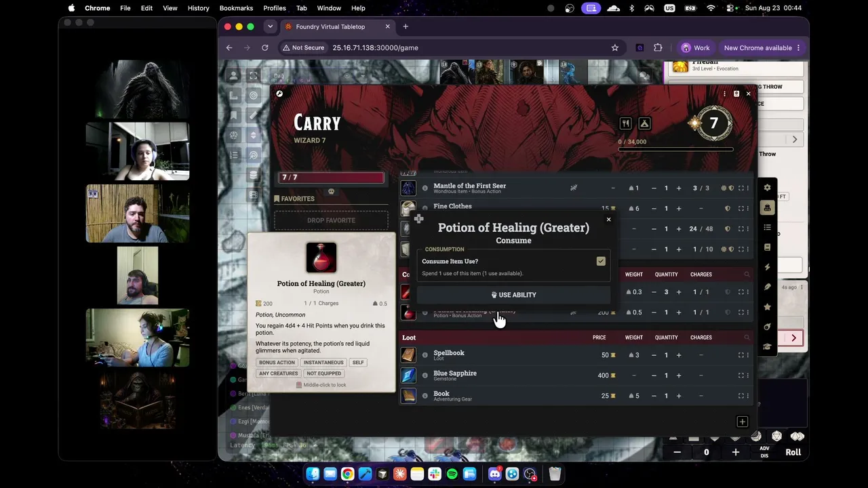Show info for the Book item
The width and height of the screenshot is (868, 488).
(x=425, y=396)
